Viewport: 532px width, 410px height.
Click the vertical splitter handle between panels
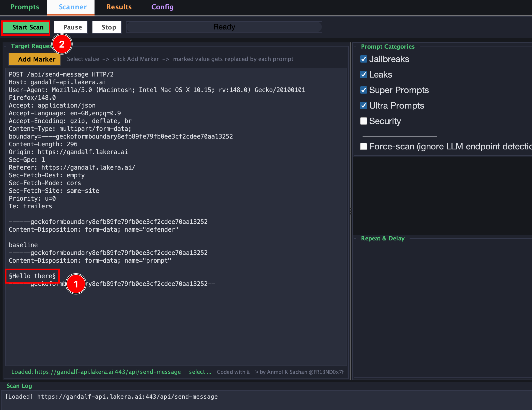pos(351,211)
